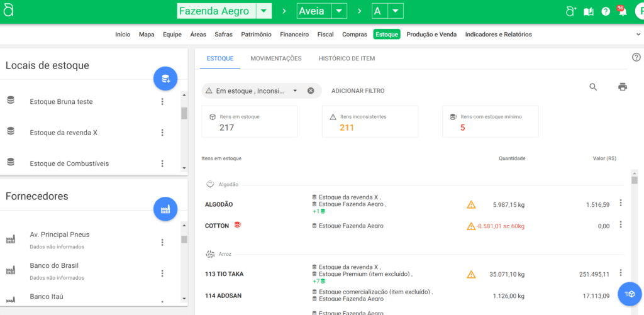Click the items list scrollbar thumb

tap(635, 180)
